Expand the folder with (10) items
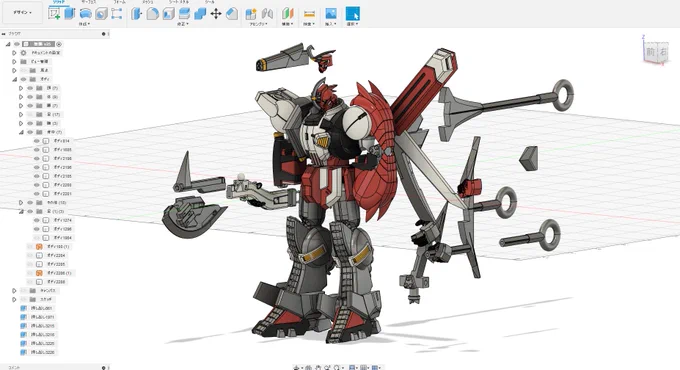 20,203
